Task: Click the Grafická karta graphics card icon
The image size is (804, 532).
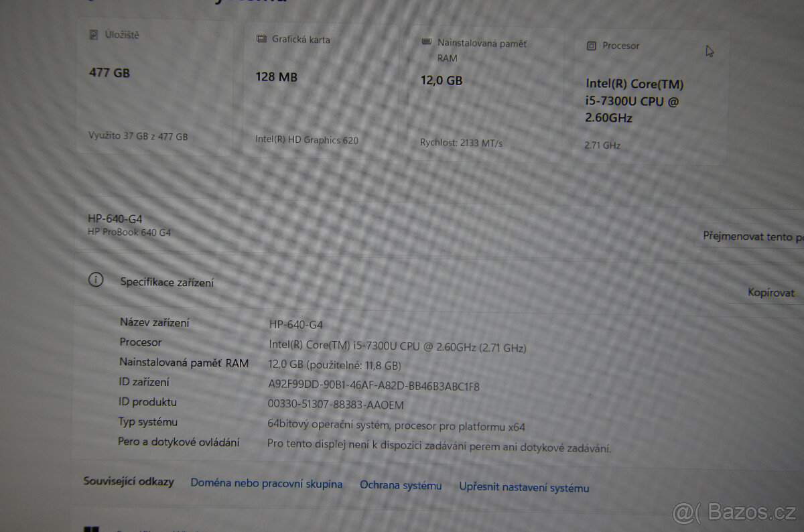Action: [261, 40]
